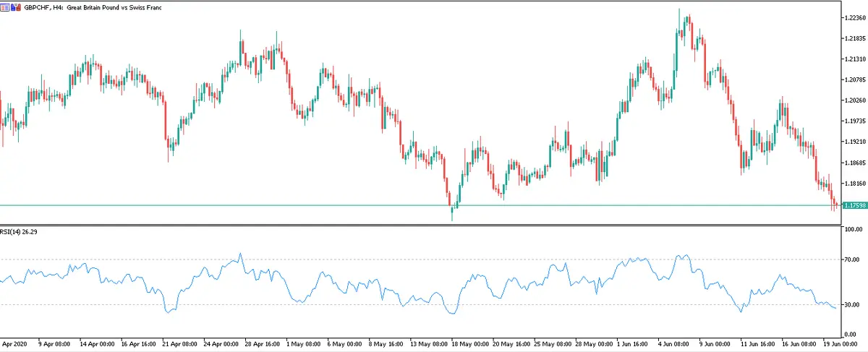Click the 1.20260 price scale label
Screen dimensions: 868x352
click(855, 100)
